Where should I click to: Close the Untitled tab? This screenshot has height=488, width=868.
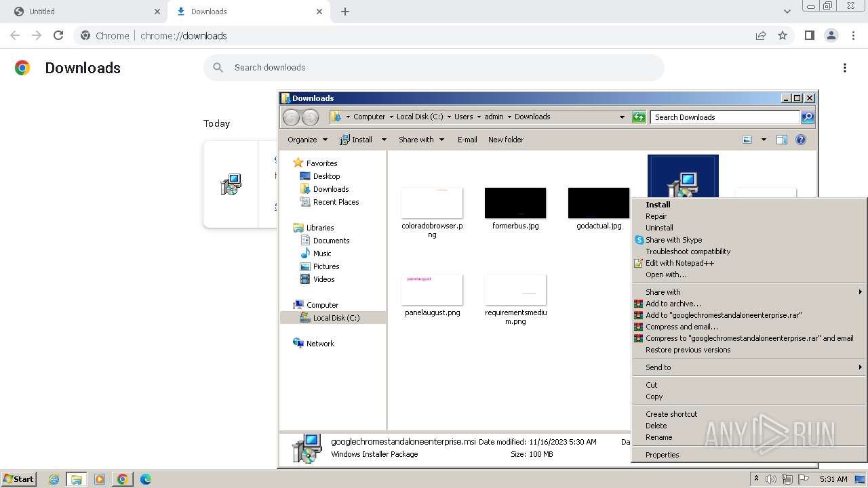coord(157,12)
